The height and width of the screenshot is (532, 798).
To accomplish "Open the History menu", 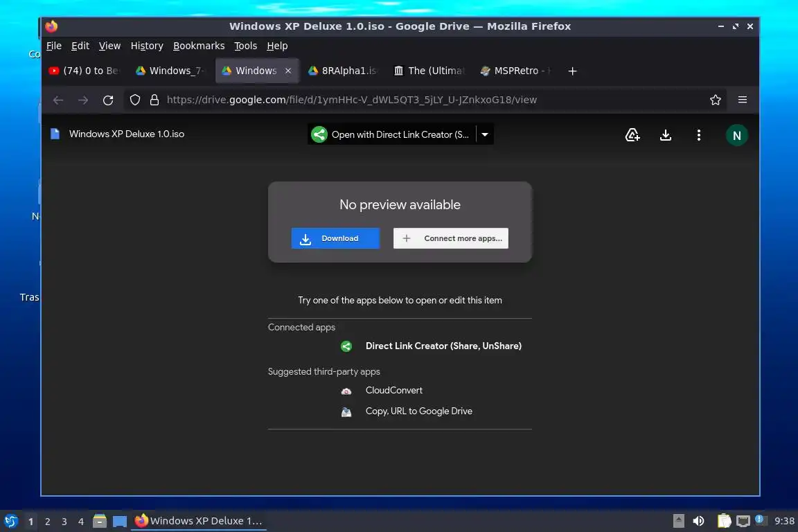I will (x=147, y=46).
